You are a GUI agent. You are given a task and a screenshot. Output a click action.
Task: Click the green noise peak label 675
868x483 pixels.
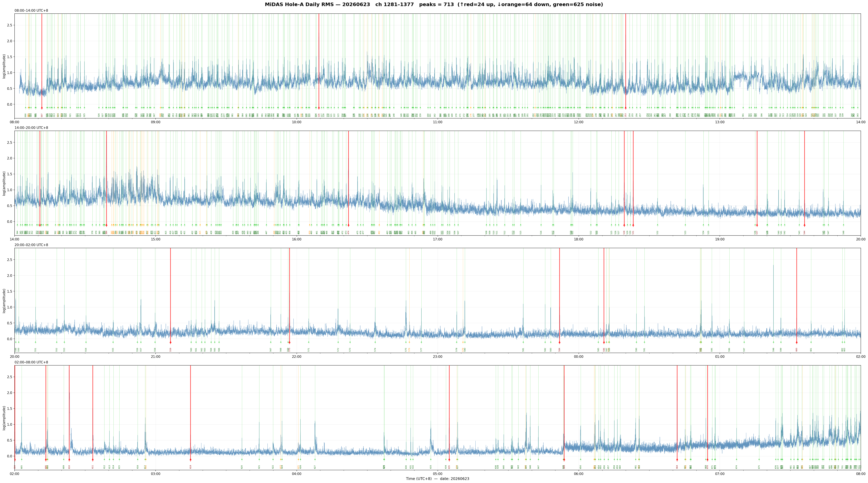[x=759, y=467]
